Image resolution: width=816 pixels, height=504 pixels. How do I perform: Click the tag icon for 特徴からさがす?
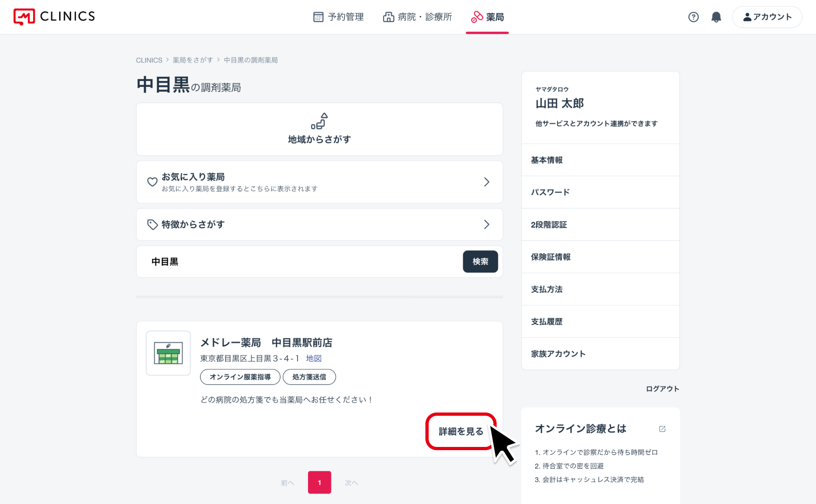pos(152,224)
